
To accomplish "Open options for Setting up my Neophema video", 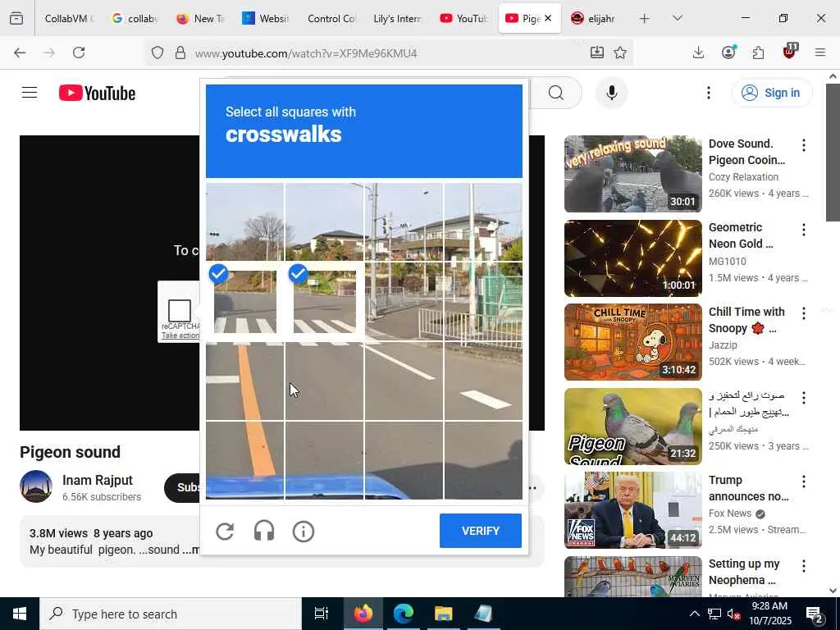I will tap(804, 566).
